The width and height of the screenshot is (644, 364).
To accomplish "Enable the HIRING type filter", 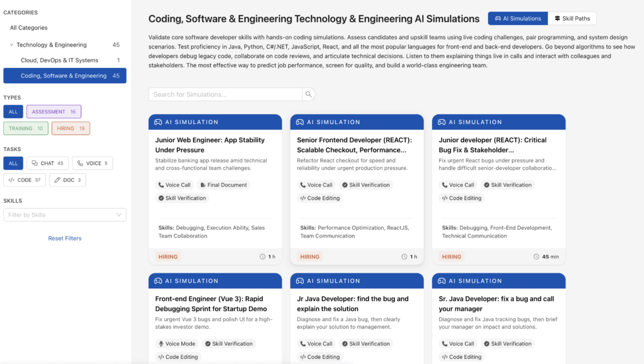I will click(x=70, y=128).
